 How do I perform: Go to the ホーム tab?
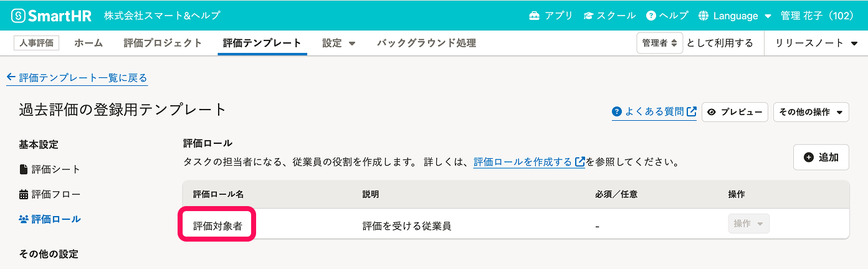88,43
